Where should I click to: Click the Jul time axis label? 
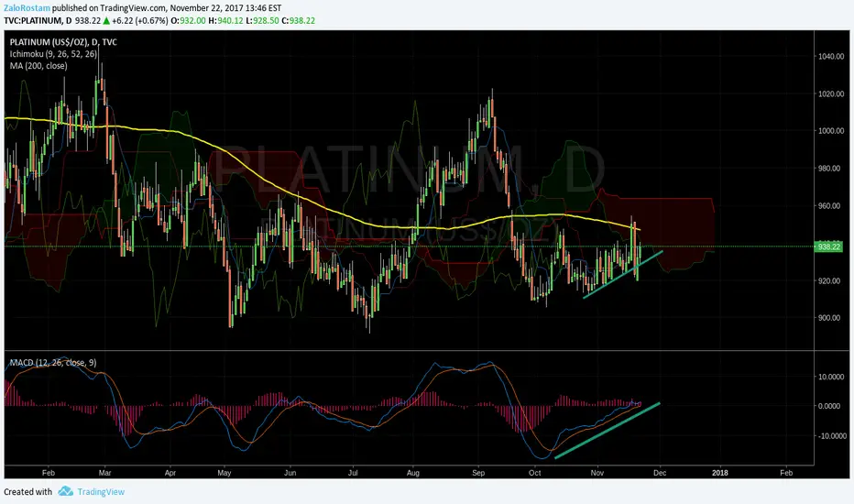click(353, 473)
